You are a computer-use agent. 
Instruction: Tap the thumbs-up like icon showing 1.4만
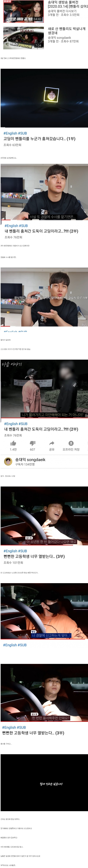pyautogui.click(x=13, y=443)
